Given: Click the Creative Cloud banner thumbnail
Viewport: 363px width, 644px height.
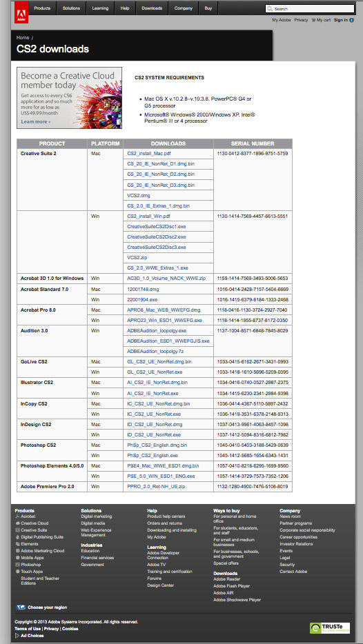Looking at the screenshot, I should tap(70, 98).
